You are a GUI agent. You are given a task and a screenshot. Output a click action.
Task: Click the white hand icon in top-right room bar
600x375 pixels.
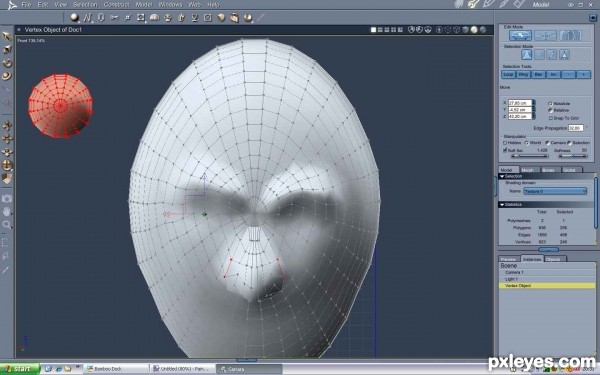(x=459, y=4)
